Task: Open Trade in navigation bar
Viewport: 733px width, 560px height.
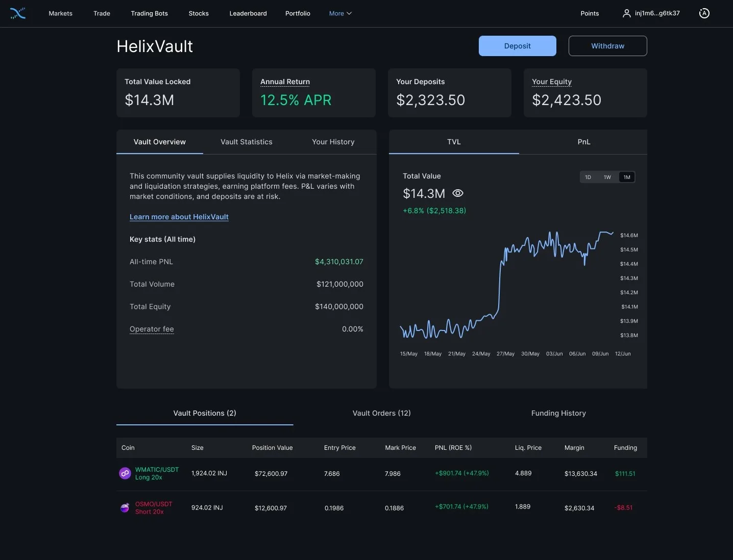Action: coord(102,13)
